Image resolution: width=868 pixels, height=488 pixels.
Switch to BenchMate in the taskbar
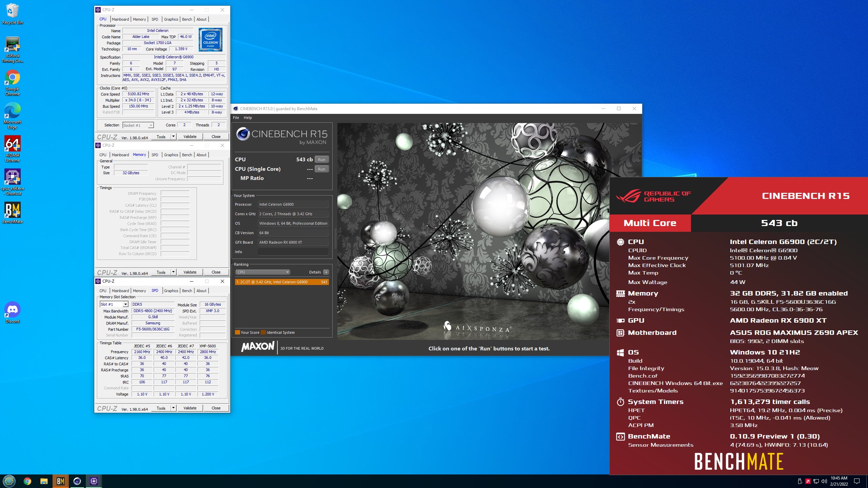(61, 481)
